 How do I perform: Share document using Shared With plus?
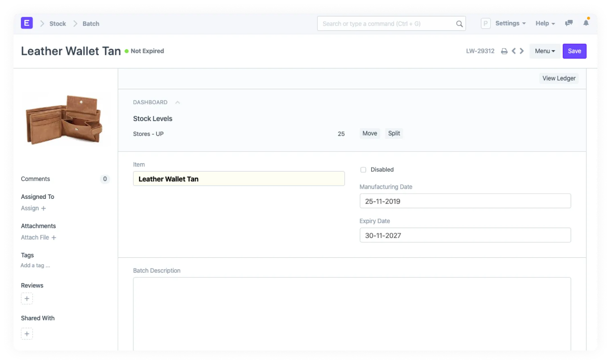[x=27, y=334]
